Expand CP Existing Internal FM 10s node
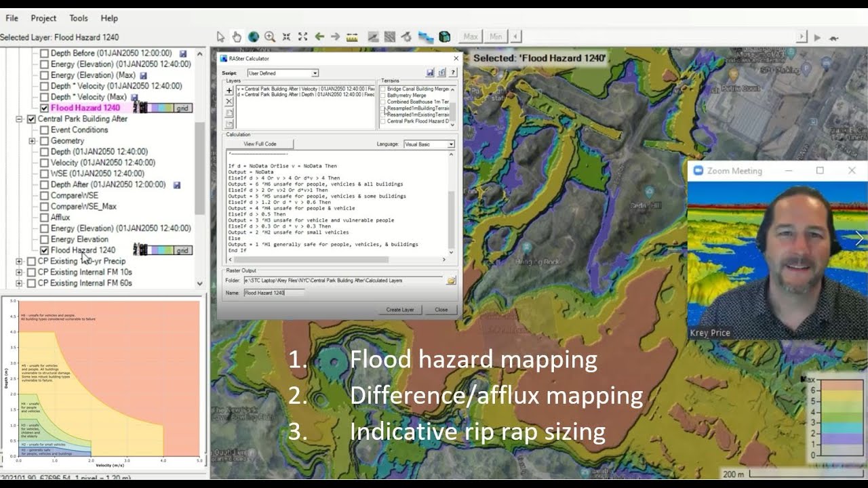 click(x=20, y=272)
